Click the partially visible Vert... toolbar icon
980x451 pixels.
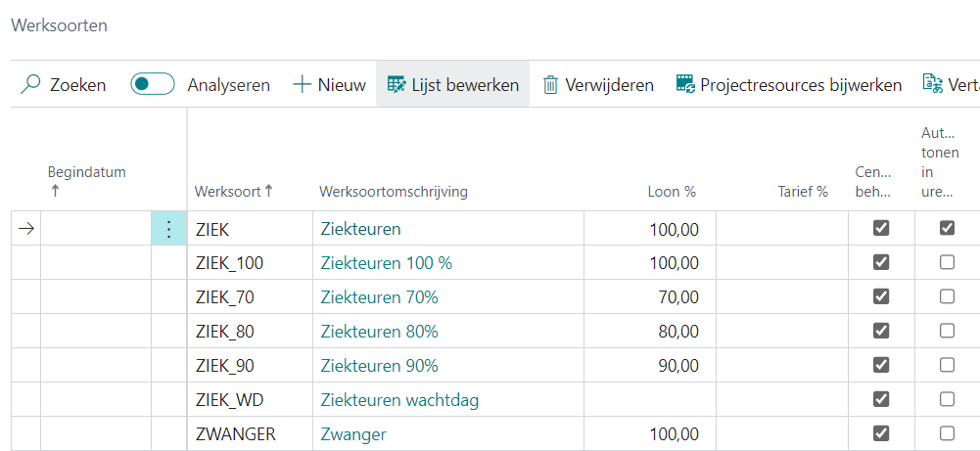point(933,85)
